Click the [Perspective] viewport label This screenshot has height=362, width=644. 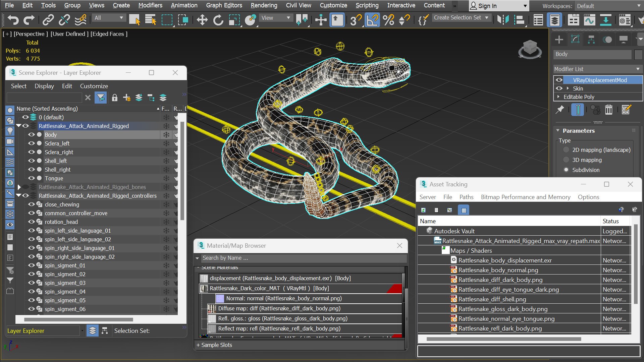[x=31, y=34]
